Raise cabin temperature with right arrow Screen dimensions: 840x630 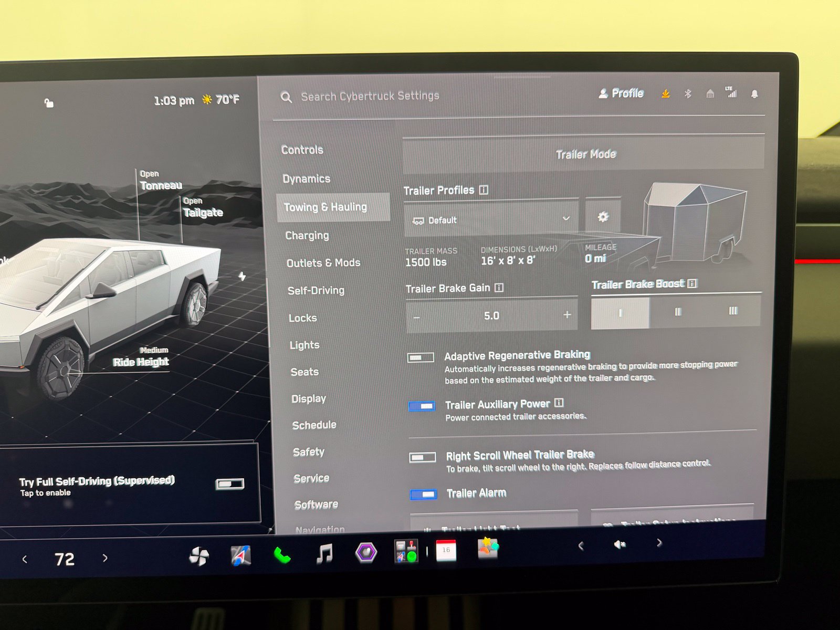pos(105,558)
